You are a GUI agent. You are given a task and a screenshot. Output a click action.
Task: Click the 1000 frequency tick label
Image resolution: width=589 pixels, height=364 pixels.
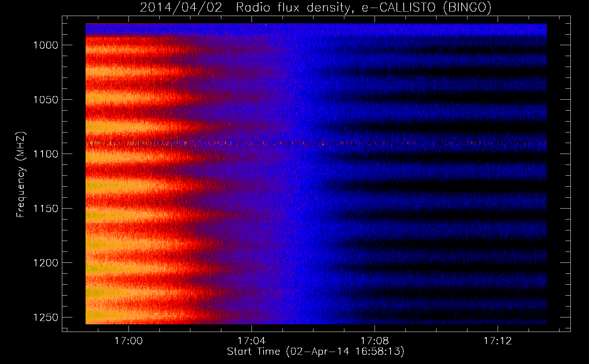46,45
